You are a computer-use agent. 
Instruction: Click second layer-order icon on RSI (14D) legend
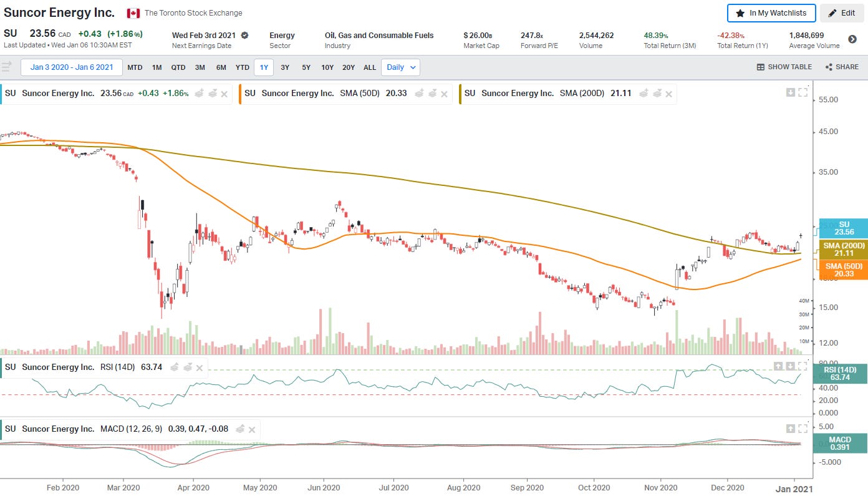[188, 367]
